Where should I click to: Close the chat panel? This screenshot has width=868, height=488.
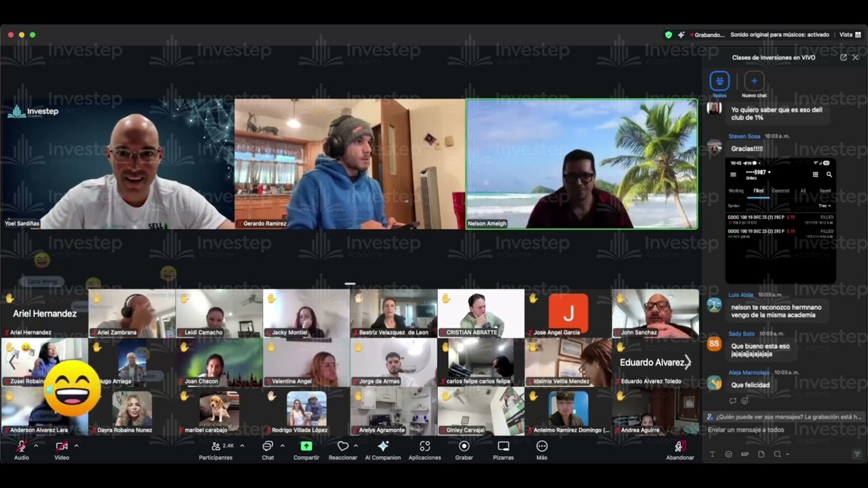click(855, 58)
